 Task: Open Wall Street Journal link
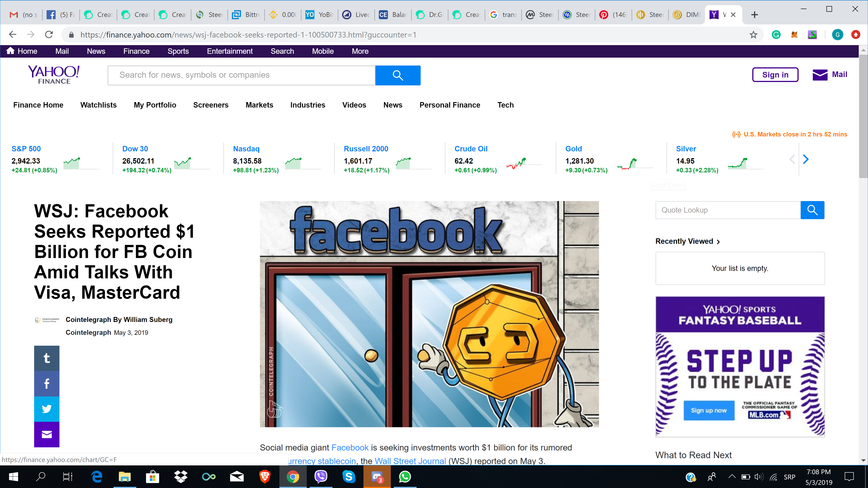pos(410,461)
